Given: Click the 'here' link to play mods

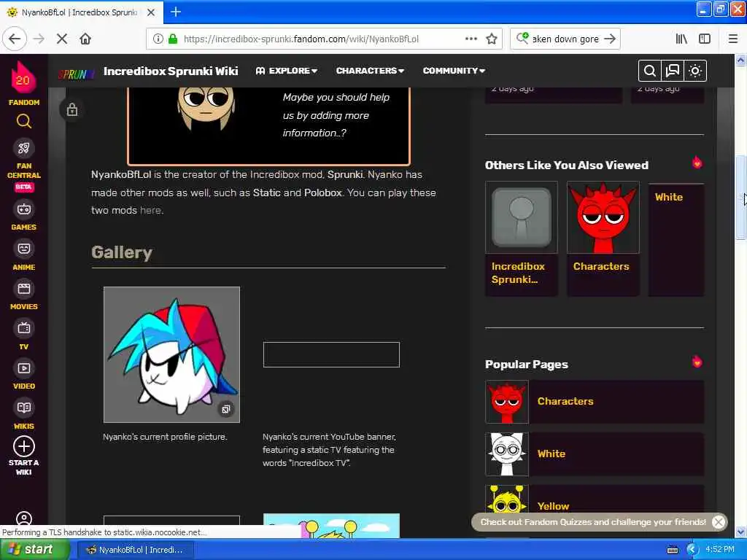Looking at the screenshot, I should (150, 210).
